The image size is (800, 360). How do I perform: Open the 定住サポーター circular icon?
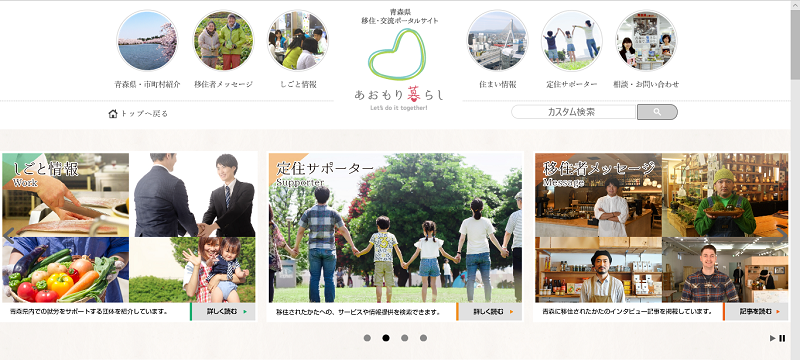point(572,40)
